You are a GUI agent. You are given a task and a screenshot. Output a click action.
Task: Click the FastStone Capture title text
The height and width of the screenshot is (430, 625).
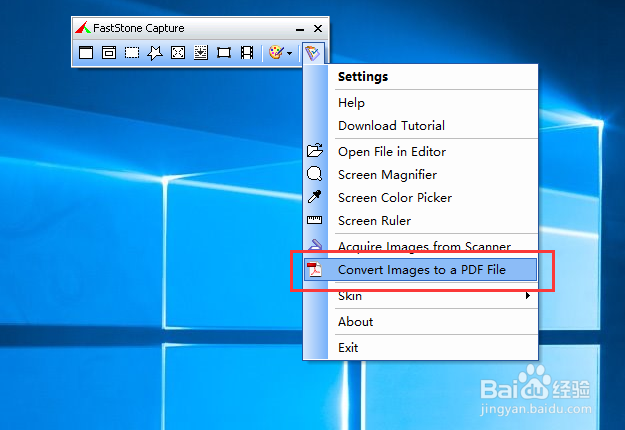(x=139, y=28)
